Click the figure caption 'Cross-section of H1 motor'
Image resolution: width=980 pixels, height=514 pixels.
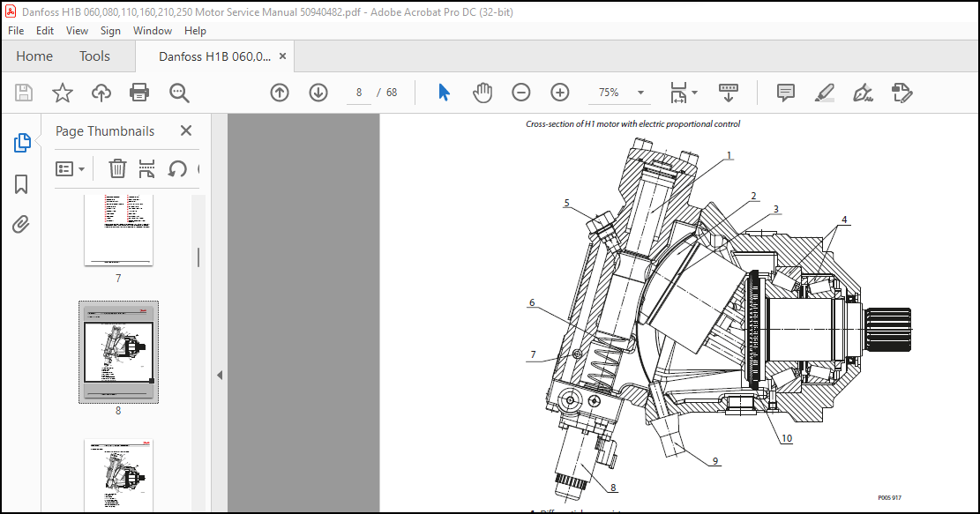pos(632,123)
